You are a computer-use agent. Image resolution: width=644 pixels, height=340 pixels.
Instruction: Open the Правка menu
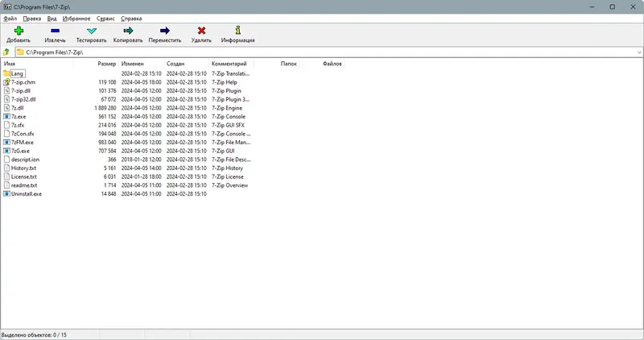32,19
